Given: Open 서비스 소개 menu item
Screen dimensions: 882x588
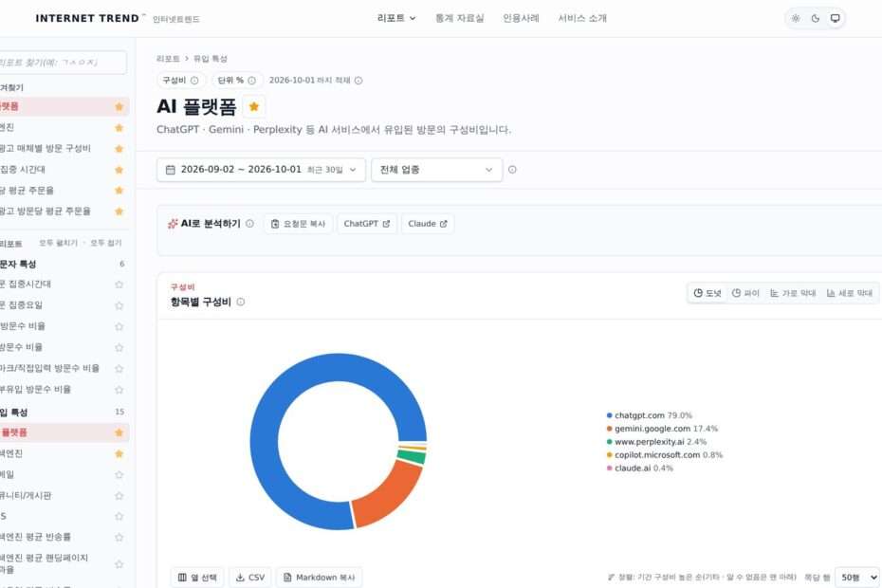Looking at the screenshot, I should click(582, 19).
